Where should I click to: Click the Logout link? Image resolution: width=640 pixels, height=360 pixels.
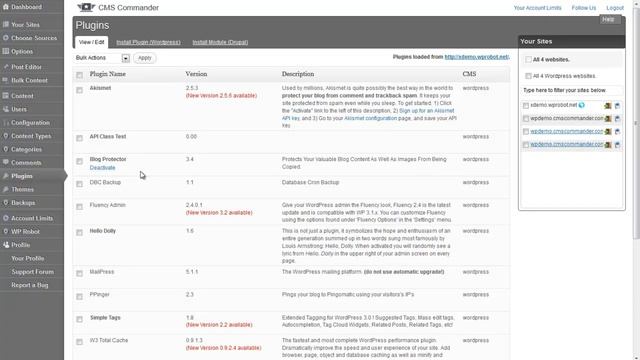click(x=615, y=8)
